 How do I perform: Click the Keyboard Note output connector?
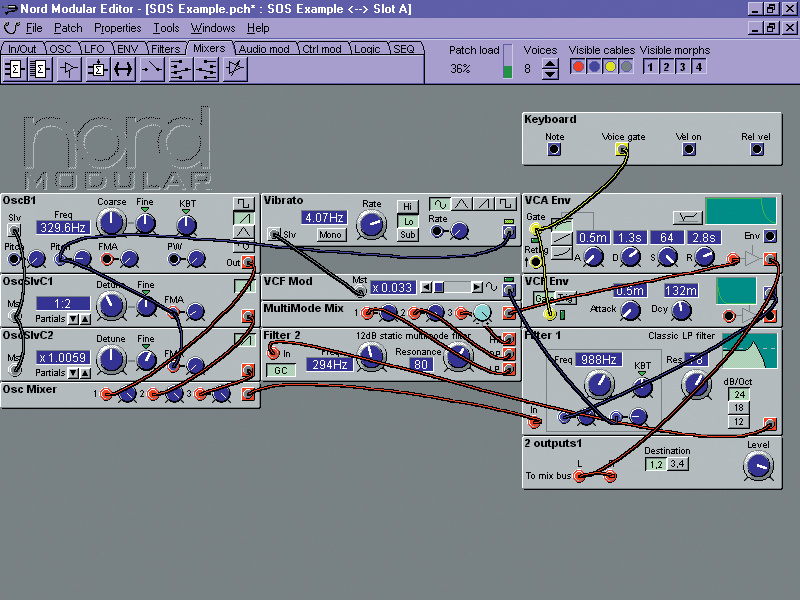554,149
